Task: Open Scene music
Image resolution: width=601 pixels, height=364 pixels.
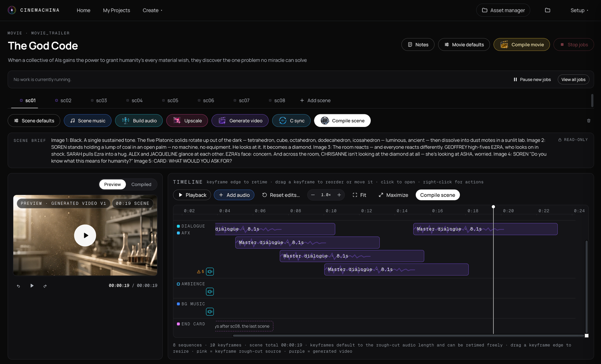Action: (x=88, y=121)
